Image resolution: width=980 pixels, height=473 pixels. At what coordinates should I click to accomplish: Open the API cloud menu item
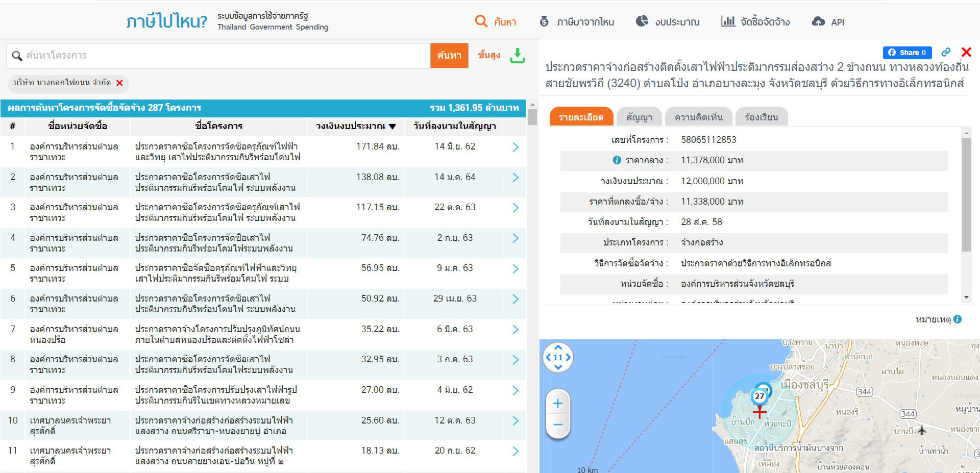click(x=827, y=22)
